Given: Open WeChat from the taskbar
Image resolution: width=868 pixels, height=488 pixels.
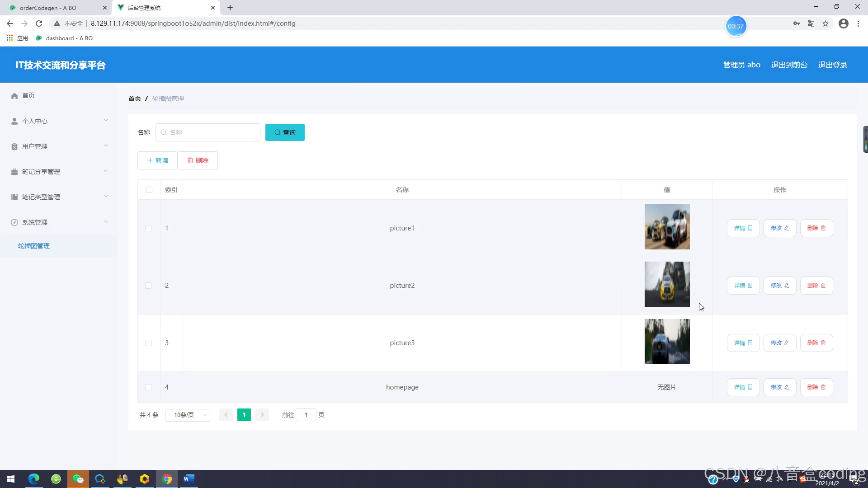Looking at the screenshot, I should (78, 479).
